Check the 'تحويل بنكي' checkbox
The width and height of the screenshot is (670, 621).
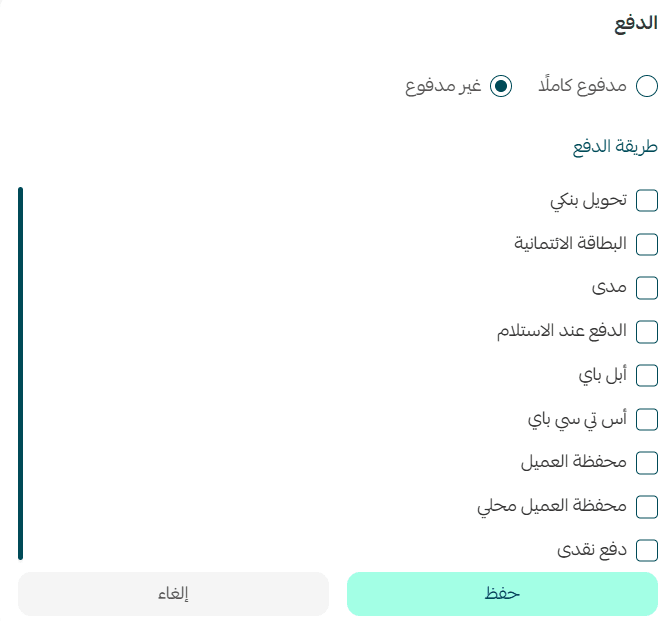click(647, 201)
